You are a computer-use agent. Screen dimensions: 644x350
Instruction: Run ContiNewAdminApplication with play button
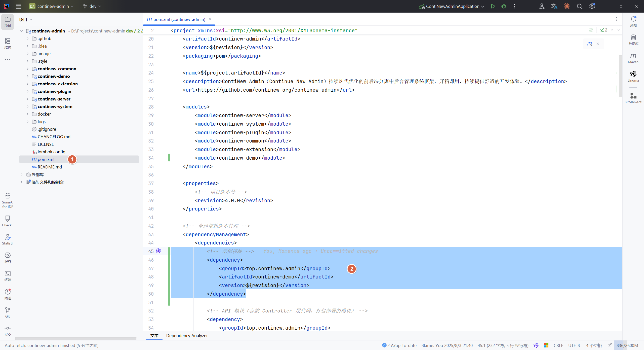click(493, 6)
